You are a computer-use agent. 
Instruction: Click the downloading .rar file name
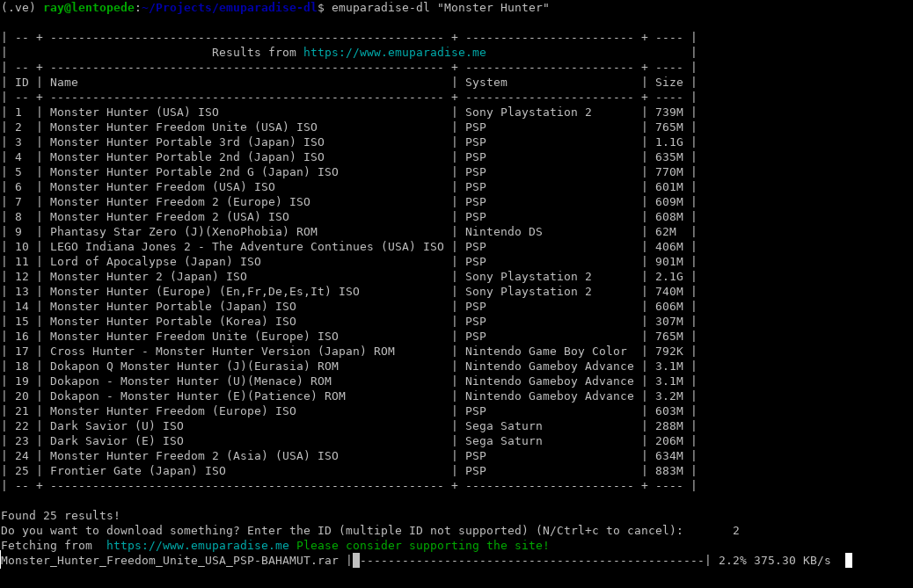170,561
